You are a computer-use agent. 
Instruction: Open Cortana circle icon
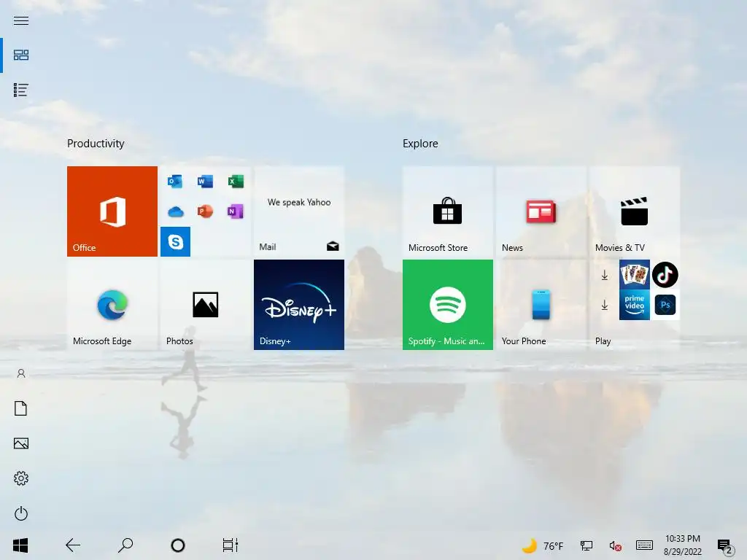[x=178, y=545]
